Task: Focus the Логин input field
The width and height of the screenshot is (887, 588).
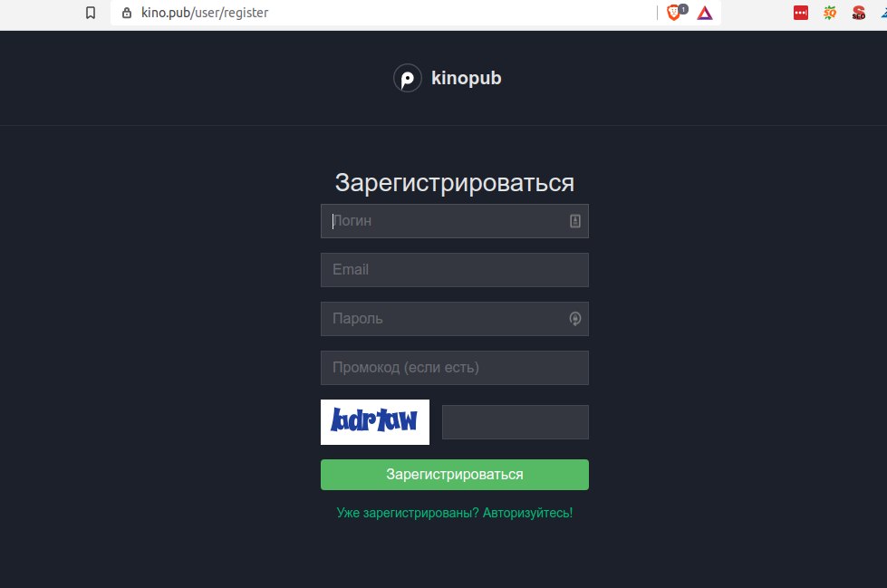Action: click(x=454, y=221)
